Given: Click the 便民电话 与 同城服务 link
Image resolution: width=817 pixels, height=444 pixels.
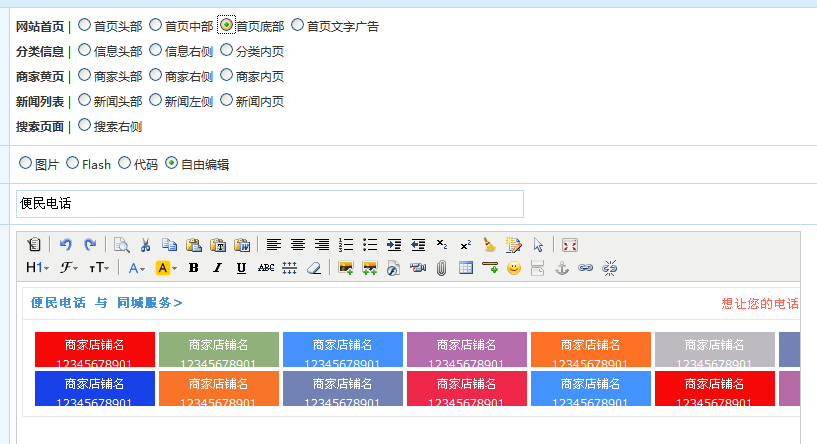Looking at the screenshot, I should [106, 303].
